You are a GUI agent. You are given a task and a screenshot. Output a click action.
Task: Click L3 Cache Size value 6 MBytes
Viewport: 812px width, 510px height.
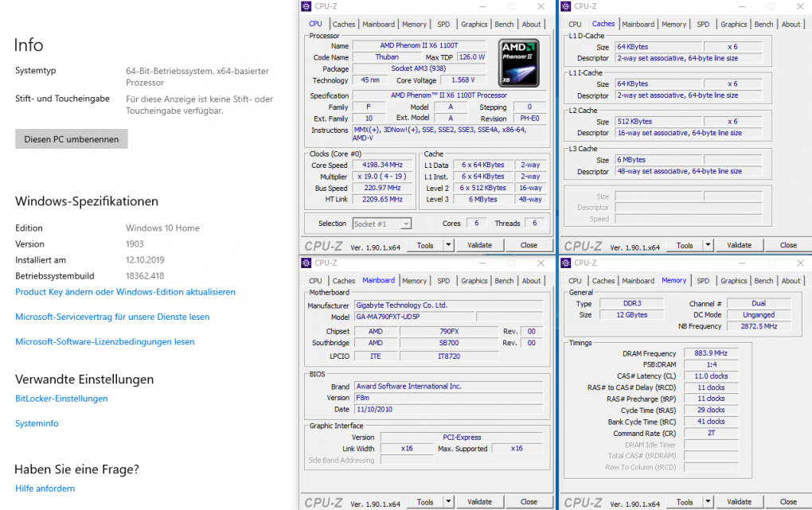coord(658,159)
